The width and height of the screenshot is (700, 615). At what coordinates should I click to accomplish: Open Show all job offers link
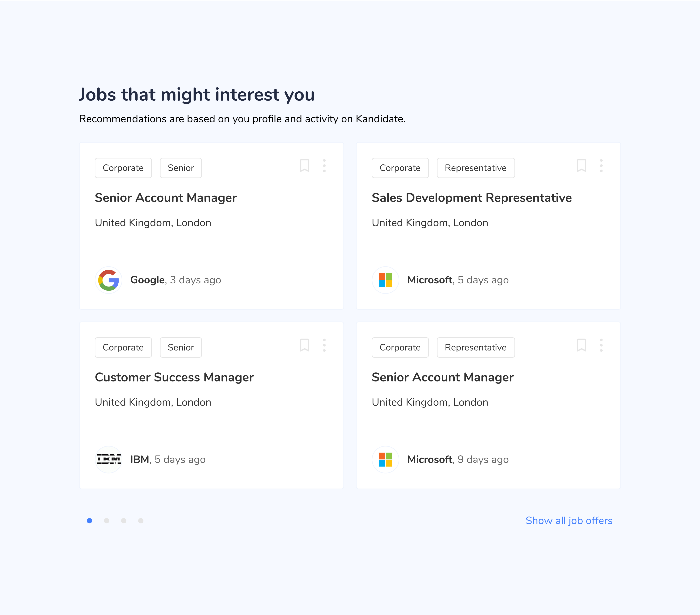click(x=569, y=521)
